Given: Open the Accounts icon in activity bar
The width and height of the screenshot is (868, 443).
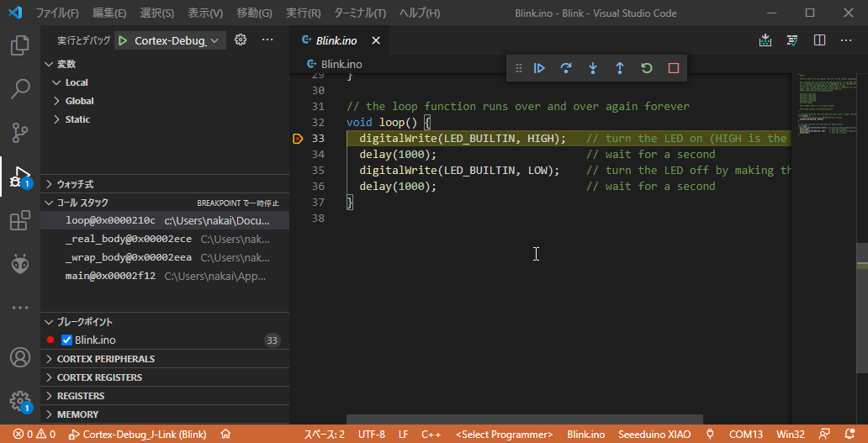Looking at the screenshot, I should click(x=20, y=357).
